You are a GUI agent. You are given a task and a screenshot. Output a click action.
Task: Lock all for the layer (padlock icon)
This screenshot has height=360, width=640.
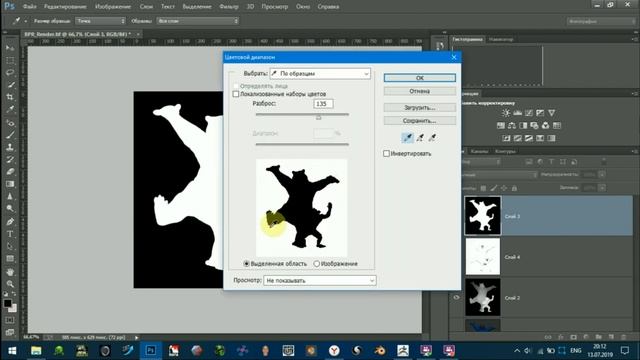coord(514,188)
